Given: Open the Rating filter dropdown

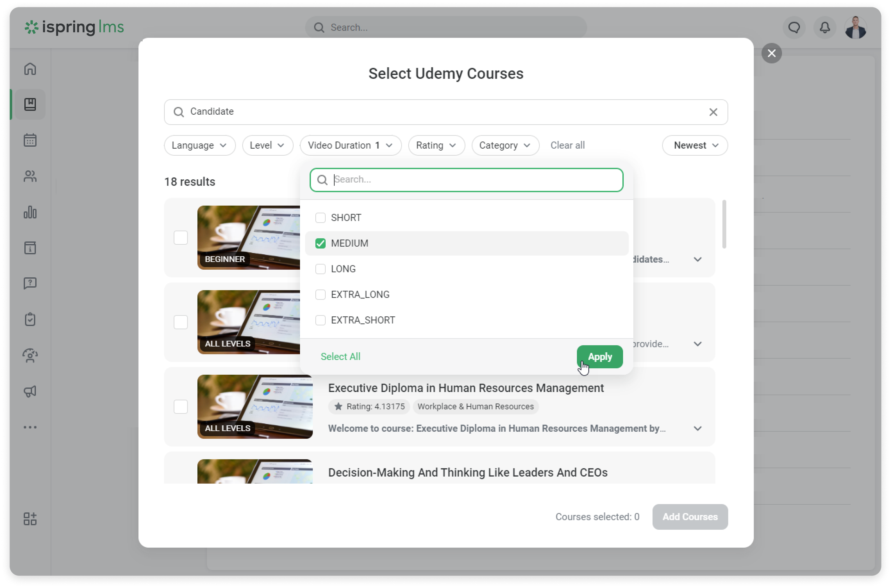Looking at the screenshot, I should point(436,145).
